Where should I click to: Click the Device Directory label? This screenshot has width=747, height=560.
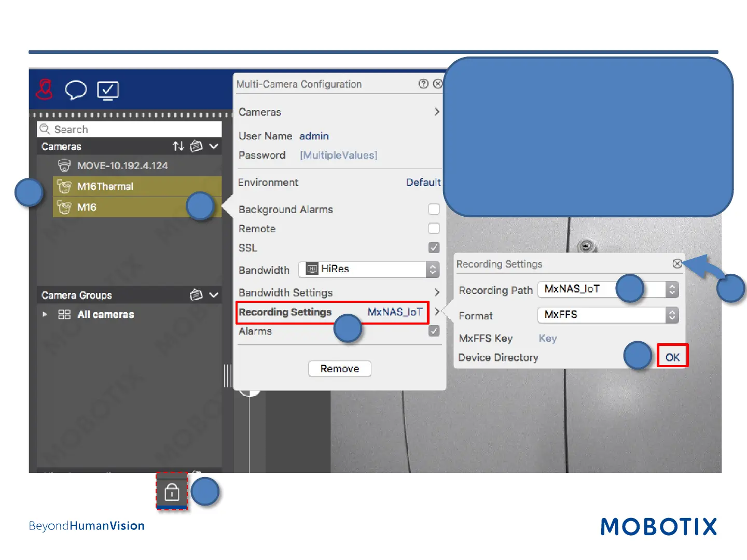(x=499, y=357)
